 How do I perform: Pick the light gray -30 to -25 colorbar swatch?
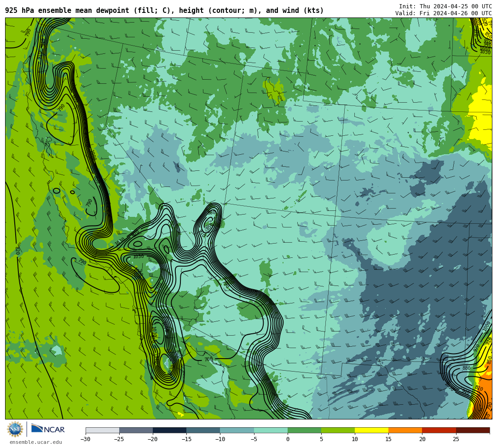(102, 430)
